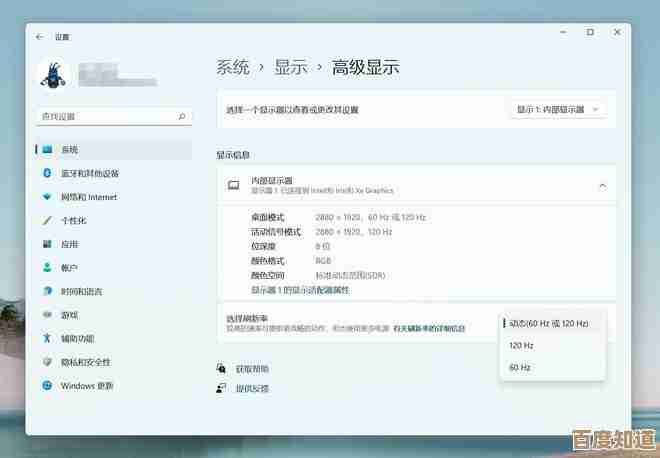Image resolution: width=660 pixels, height=458 pixels.
Task: Click the 辅助功能 accessibility icon
Action: click(x=47, y=338)
